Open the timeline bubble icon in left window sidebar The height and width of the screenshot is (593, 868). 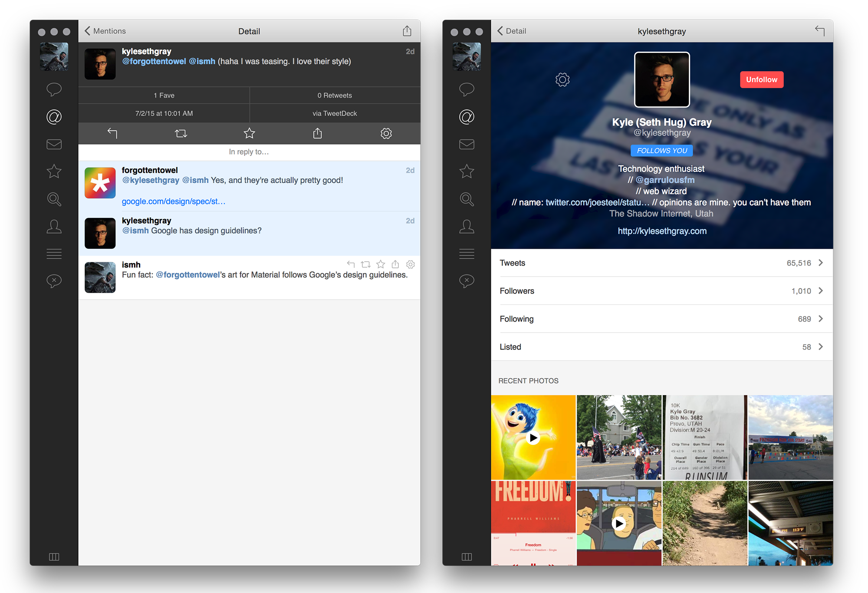point(54,89)
